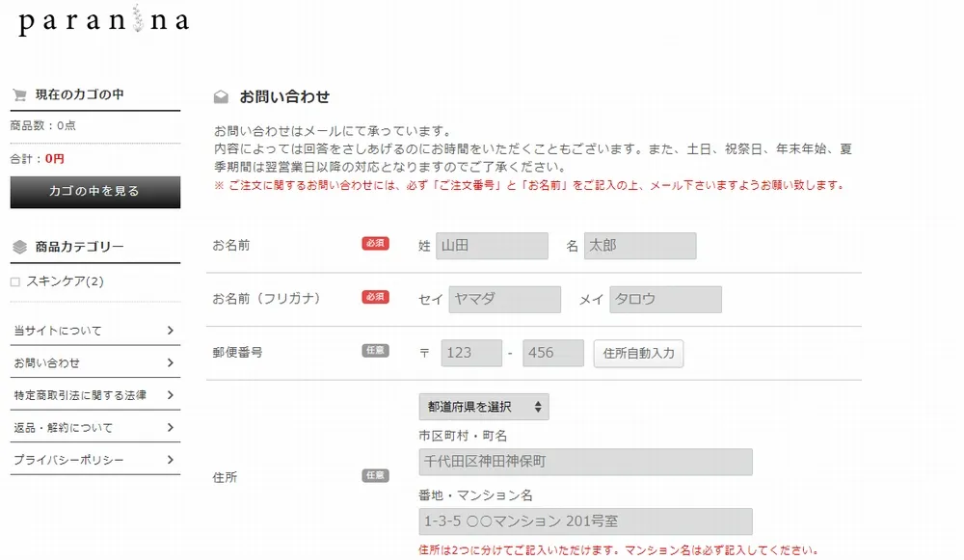Click chevron next to 特定商取引法に関する法律

pyautogui.click(x=171, y=395)
